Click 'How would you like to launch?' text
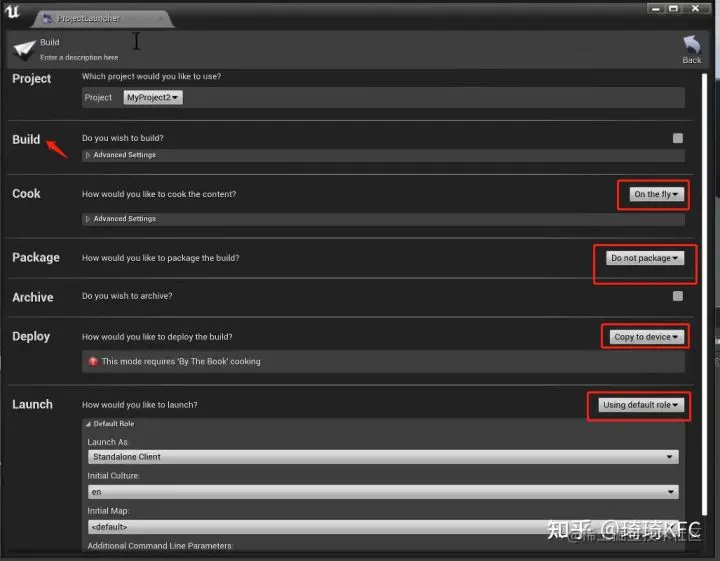 tap(140, 405)
